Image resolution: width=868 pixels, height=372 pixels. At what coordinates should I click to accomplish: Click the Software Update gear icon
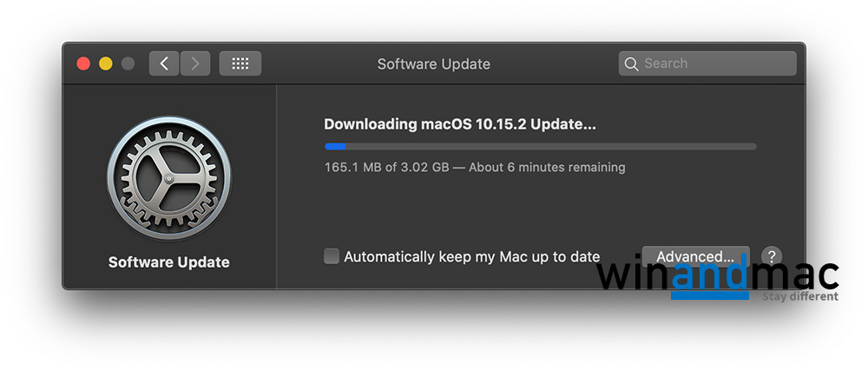[169, 178]
